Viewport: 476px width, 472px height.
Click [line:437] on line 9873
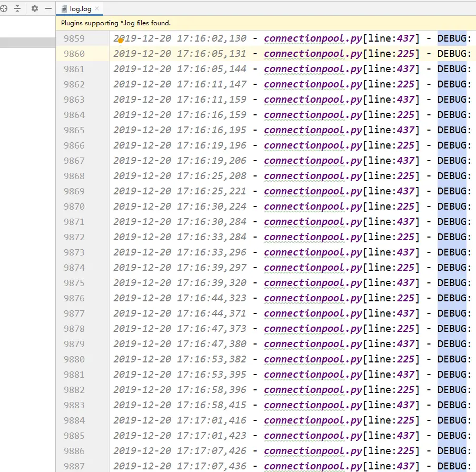tap(391, 252)
